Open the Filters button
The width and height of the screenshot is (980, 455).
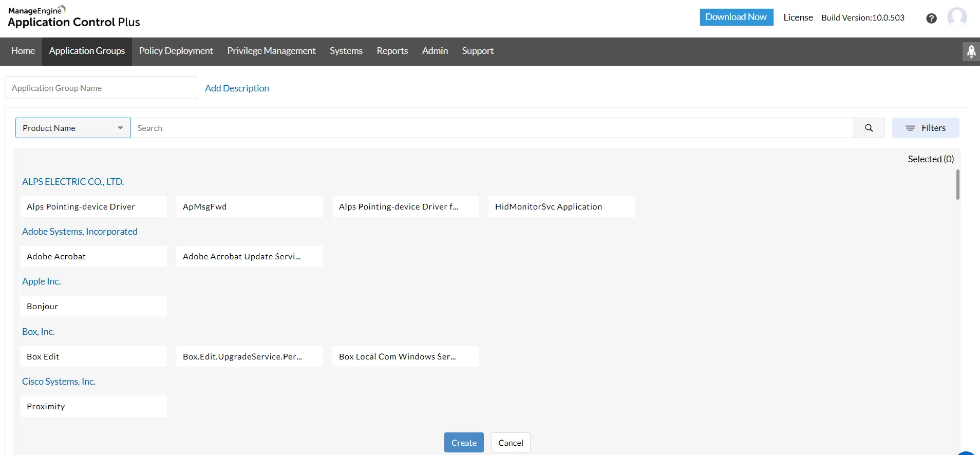925,128
